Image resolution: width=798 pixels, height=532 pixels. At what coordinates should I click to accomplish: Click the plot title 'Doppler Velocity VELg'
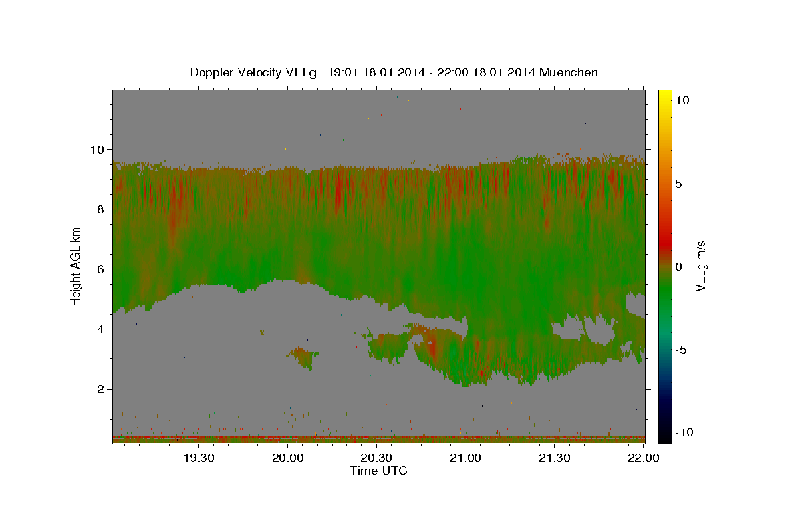(253, 72)
